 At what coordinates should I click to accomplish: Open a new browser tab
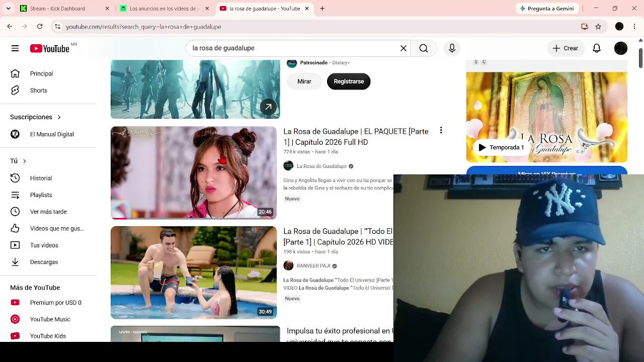pos(322,9)
